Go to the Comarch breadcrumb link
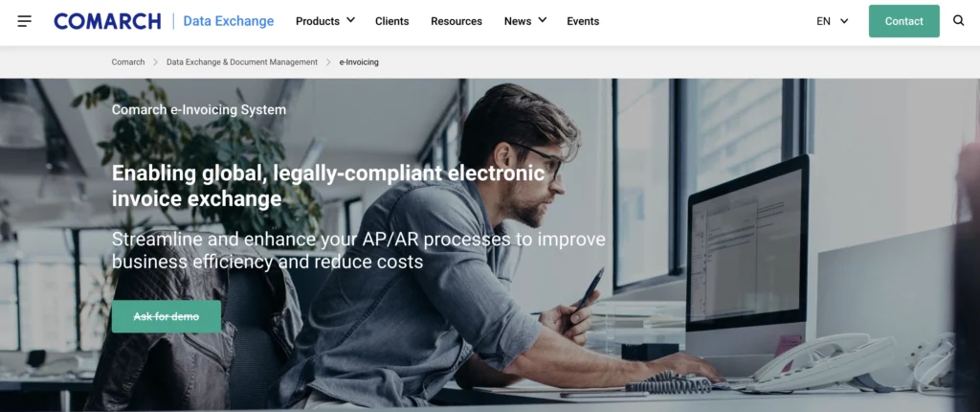Image resolution: width=980 pixels, height=412 pixels. [128, 62]
